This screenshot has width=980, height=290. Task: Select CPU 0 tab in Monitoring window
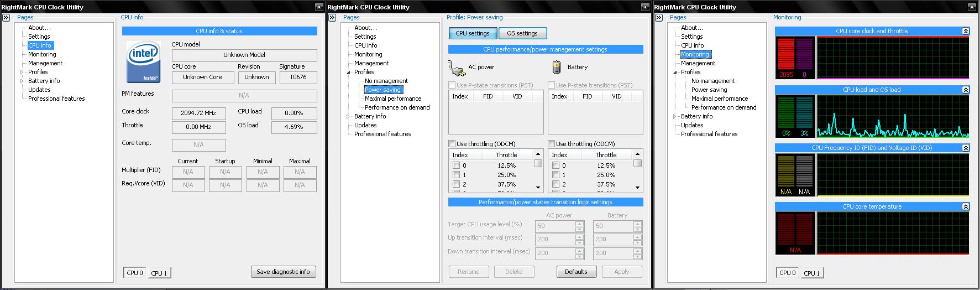pos(788,273)
